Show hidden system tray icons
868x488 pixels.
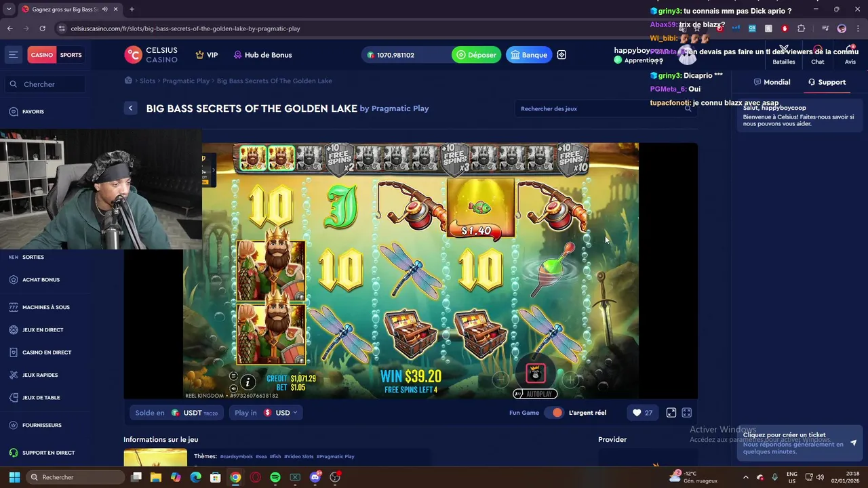pyautogui.click(x=745, y=477)
